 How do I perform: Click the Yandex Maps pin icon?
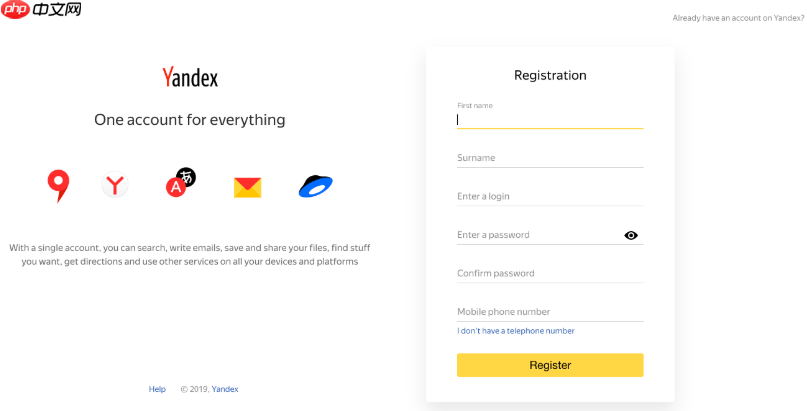58,185
